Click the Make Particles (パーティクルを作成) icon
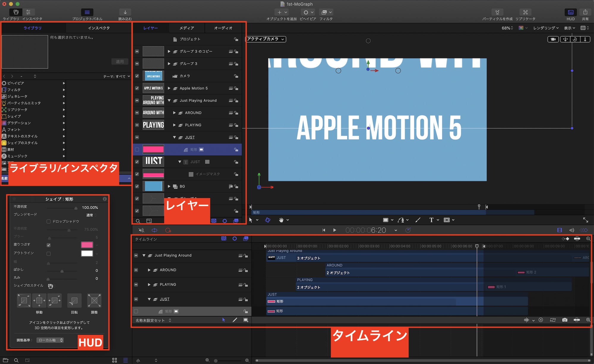 tap(497, 12)
